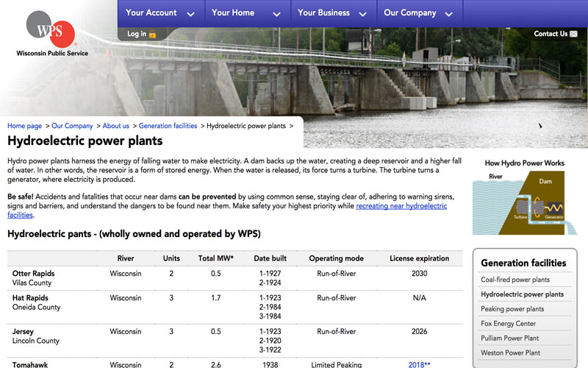Click the Hydroelectric power plants page heading
Screen dimensions: 588x368
tap(85, 141)
